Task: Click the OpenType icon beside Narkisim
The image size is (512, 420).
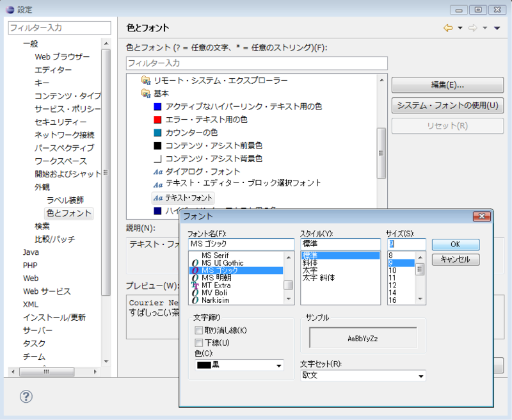Action: coord(195,300)
